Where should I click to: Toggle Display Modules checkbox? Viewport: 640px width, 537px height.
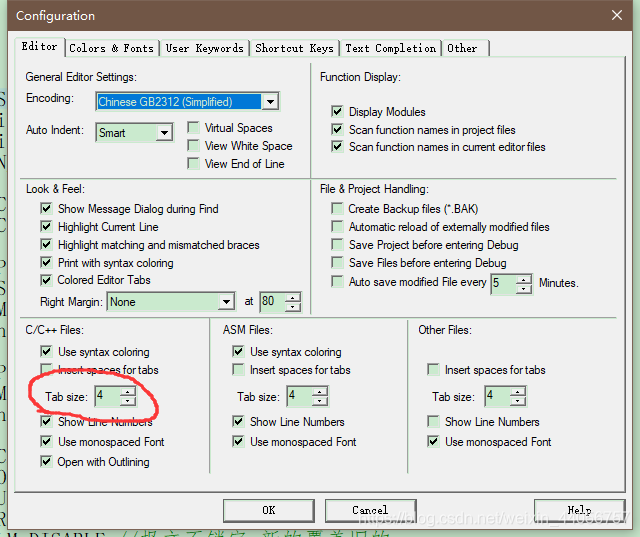(x=337, y=111)
